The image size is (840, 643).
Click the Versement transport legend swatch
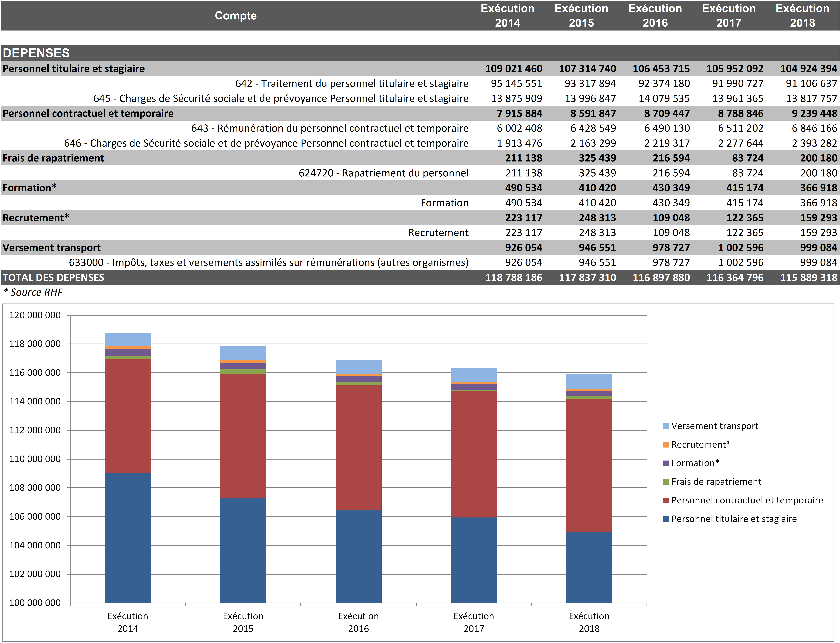tap(666, 426)
